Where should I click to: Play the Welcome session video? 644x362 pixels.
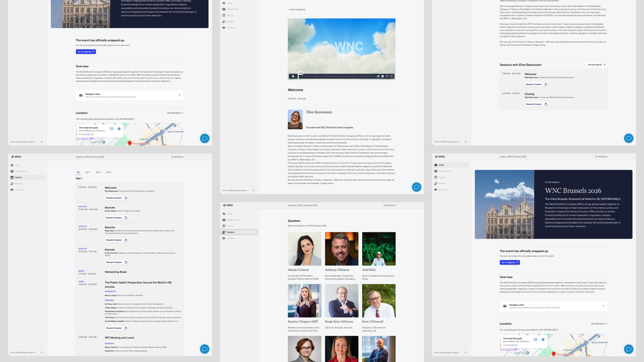pyautogui.click(x=293, y=76)
